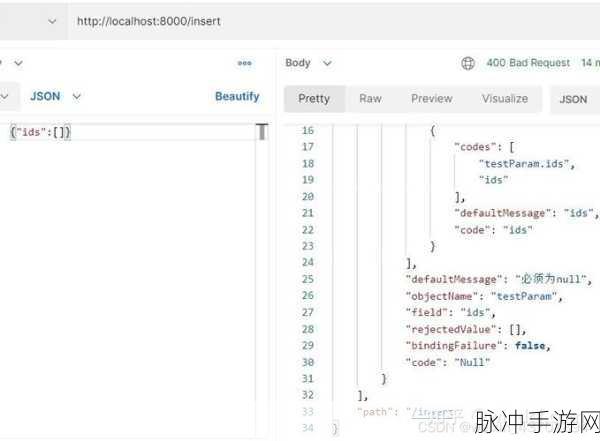This screenshot has height=441, width=600.
Task: Click the request body editor with ids
Action: [130, 132]
